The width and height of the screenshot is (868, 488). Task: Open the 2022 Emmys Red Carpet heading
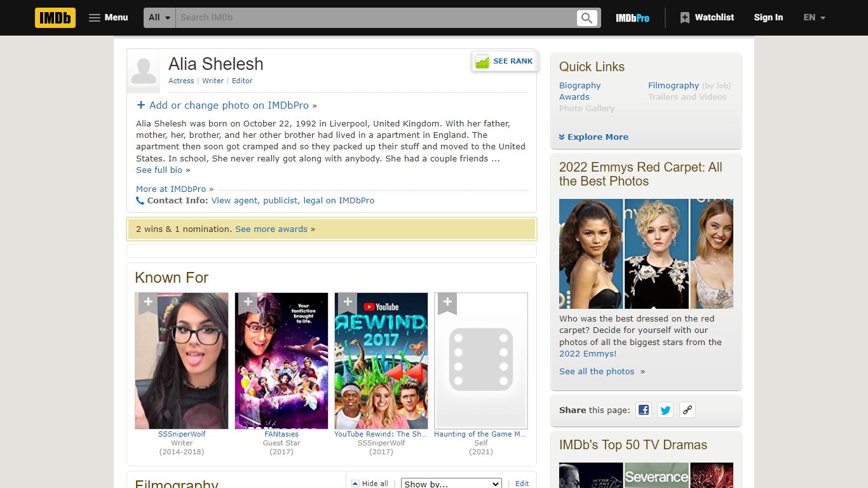(x=641, y=174)
